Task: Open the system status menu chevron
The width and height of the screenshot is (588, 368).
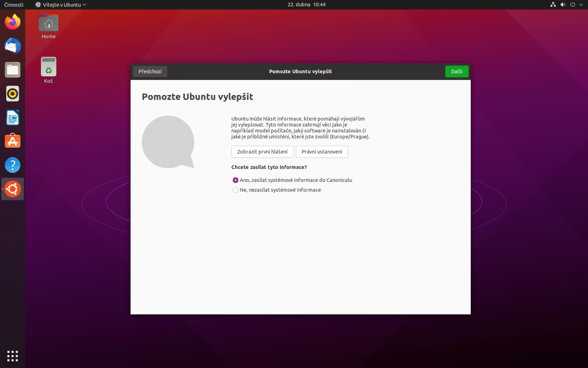Action: click(581, 5)
